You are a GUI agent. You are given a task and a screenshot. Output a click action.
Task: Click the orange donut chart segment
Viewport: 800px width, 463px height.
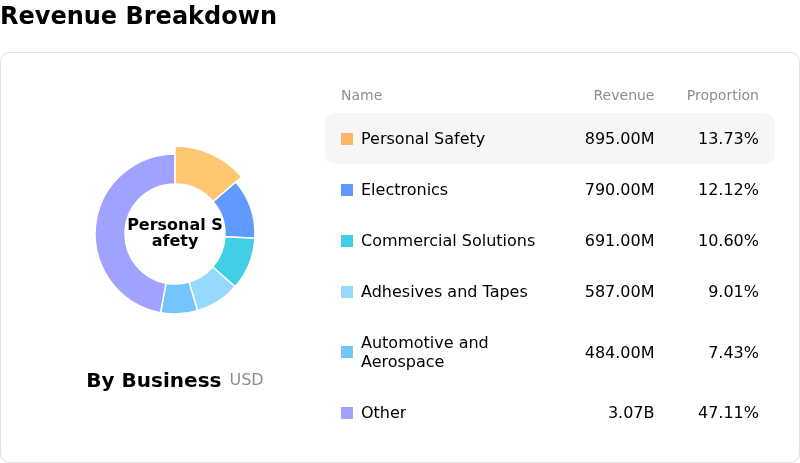(x=204, y=165)
